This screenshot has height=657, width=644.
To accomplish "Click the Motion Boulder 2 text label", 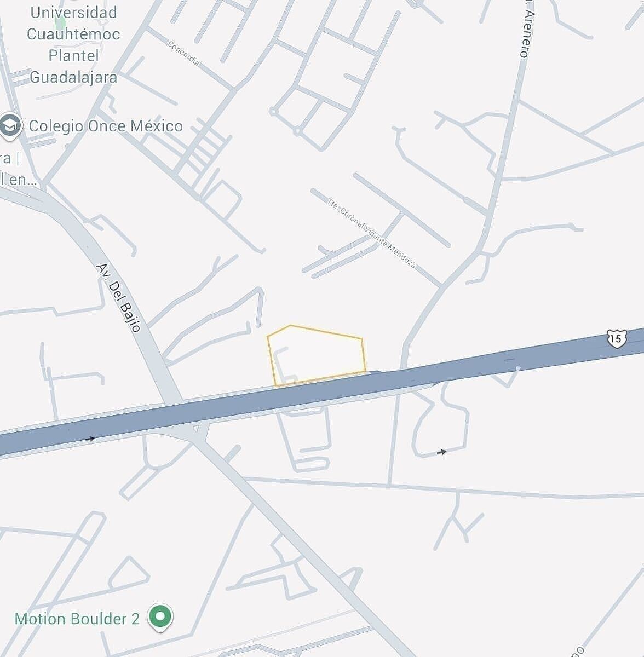I will (77, 619).
